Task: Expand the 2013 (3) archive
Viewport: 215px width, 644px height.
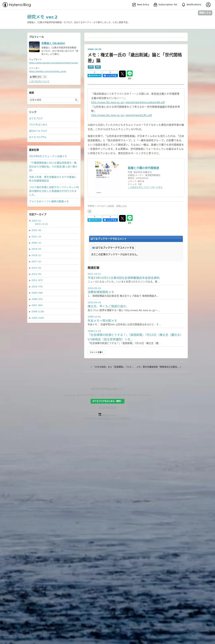Action: tap(30, 268)
